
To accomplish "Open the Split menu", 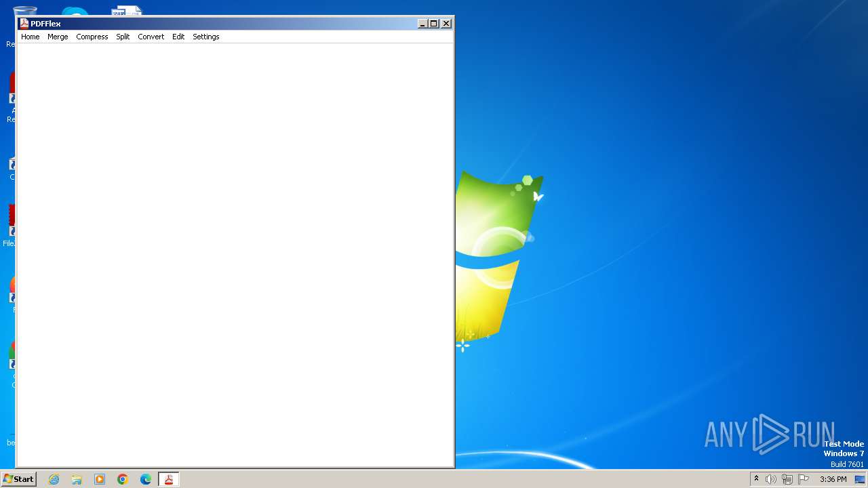I will pos(123,37).
